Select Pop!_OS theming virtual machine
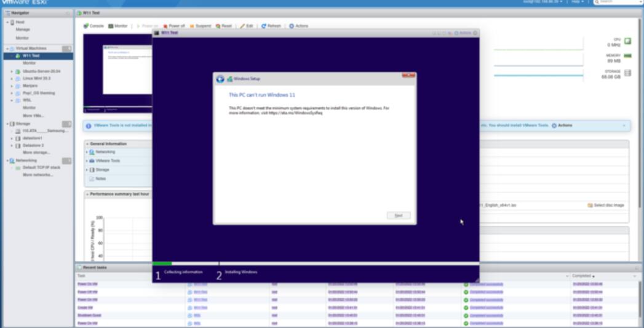The width and height of the screenshot is (644, 328). click(39, 93)
